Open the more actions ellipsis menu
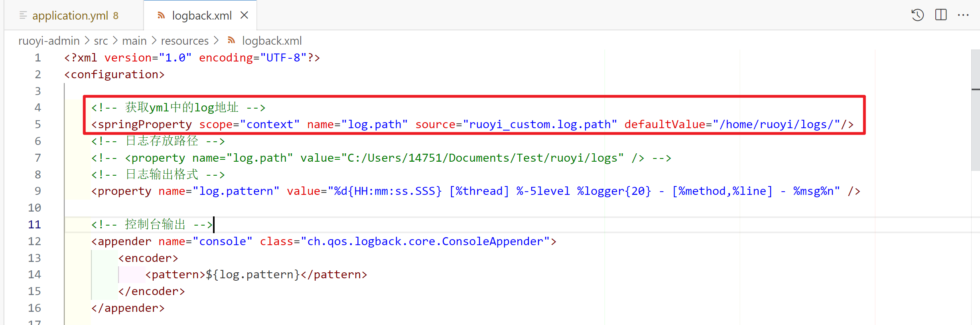The width and height of the screenshot is (980, 325). pos(963,15)
